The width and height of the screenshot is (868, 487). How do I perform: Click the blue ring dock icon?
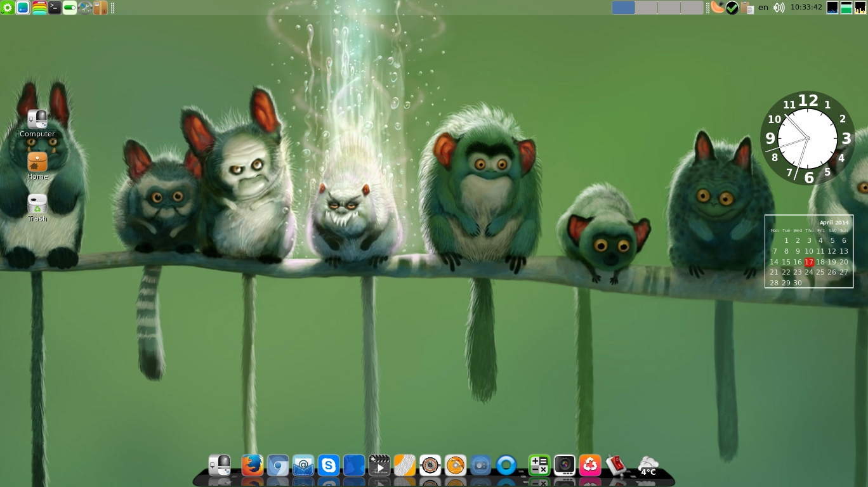tap(506, 465)
